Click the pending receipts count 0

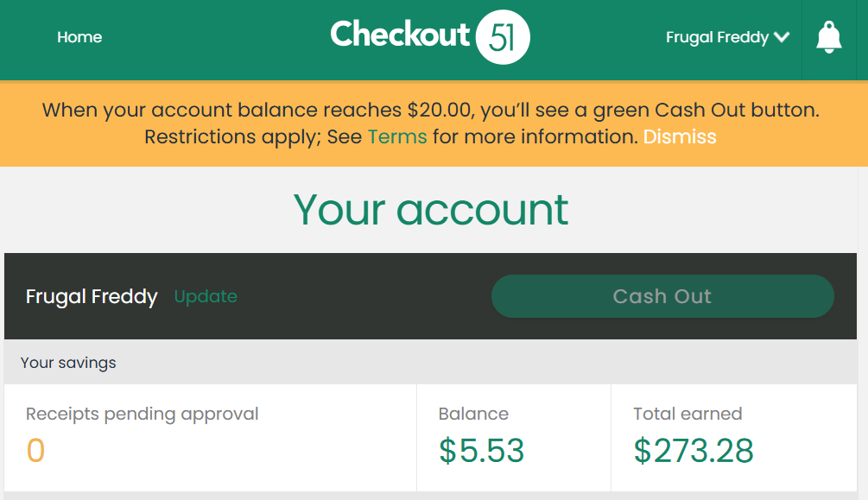pos(35,450)
